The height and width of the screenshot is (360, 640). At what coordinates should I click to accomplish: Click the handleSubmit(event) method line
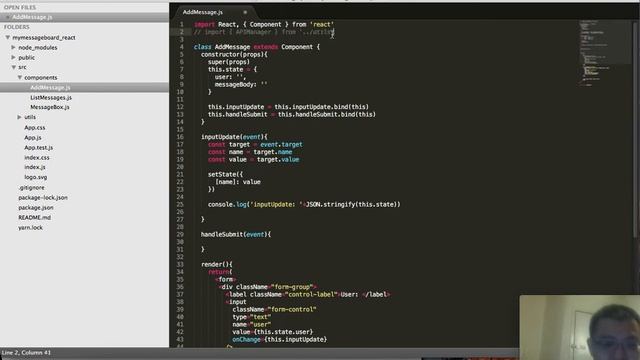pos(236,235)
